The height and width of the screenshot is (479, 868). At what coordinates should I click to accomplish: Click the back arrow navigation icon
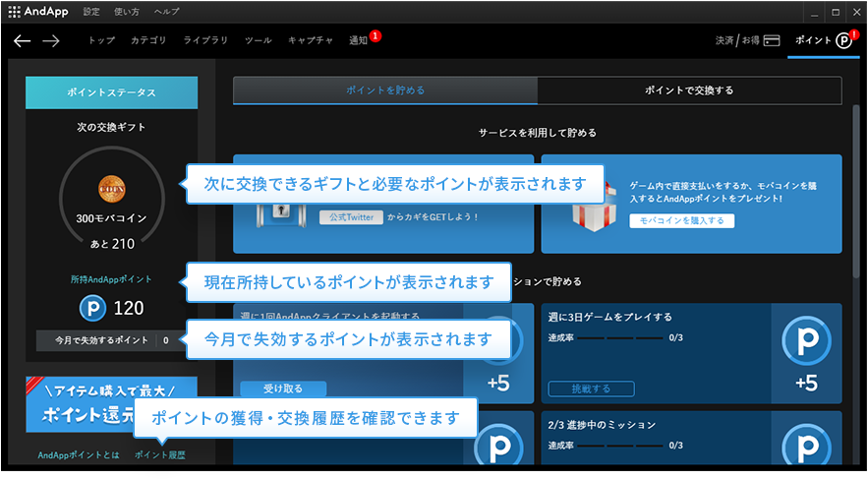click(x=23, y=40)
